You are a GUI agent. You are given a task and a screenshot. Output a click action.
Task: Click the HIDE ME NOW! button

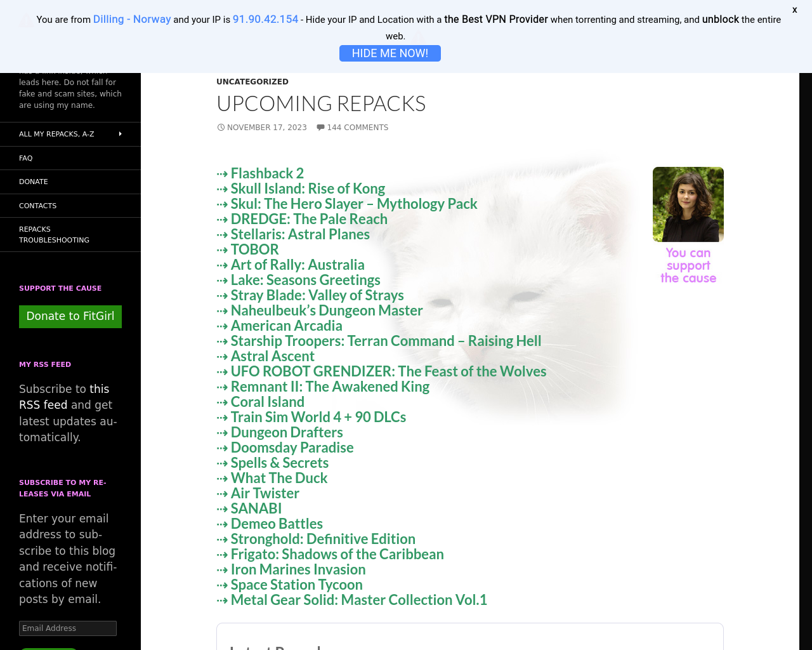pyautogui.click(x=390, y=53)
